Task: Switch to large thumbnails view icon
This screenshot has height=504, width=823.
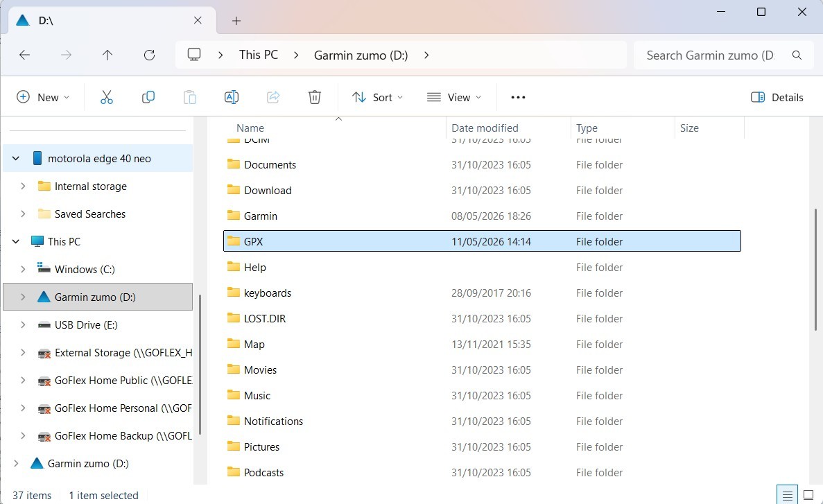Action: point(809,495)
